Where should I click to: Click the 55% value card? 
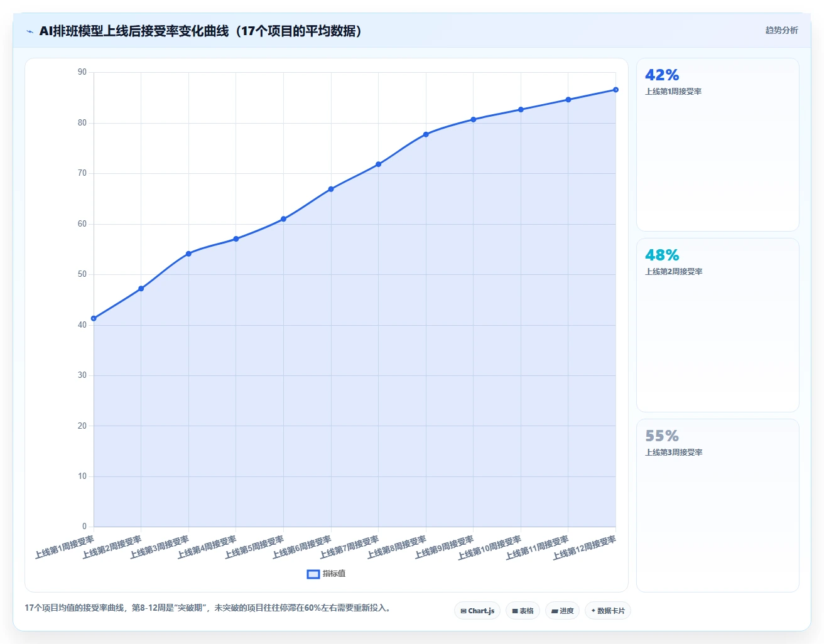pyautogui.click(x=718, y=505)
